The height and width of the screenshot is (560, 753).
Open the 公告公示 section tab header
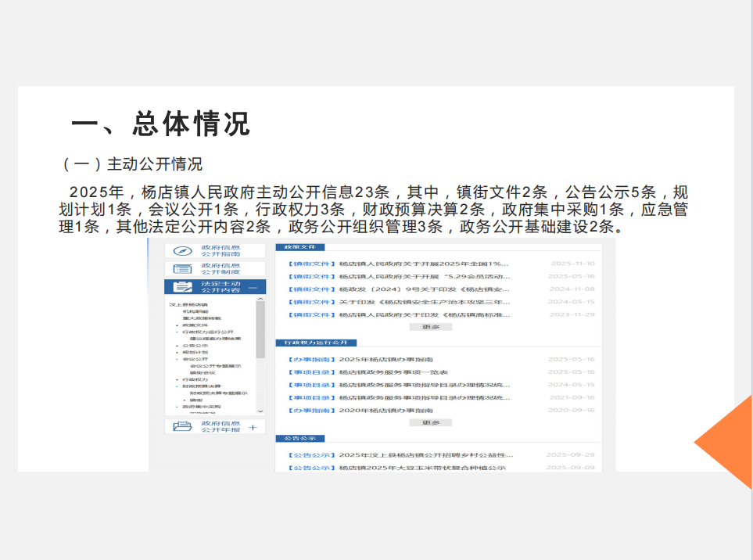pos(299,439)
